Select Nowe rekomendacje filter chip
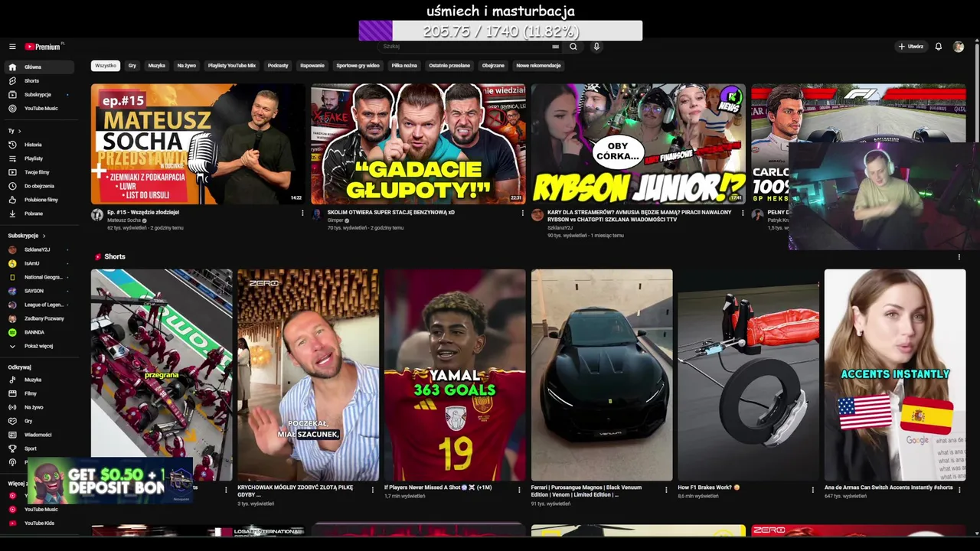 point(538,66)
